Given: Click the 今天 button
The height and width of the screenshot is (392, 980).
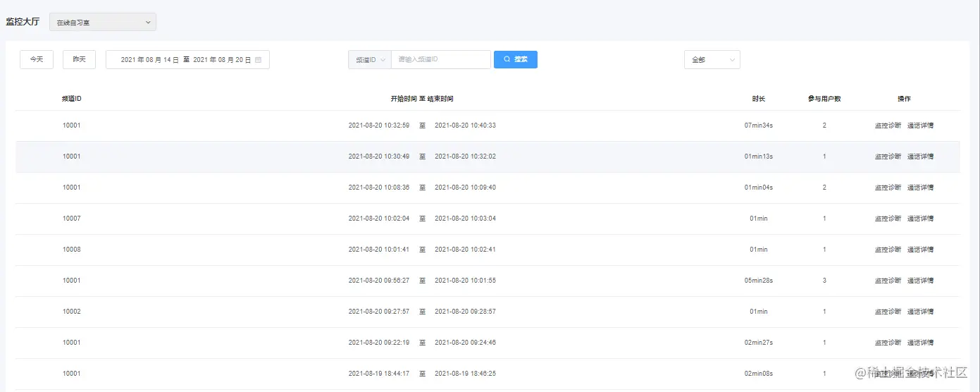Looking at the screenshot, I should tap(36, 60).
